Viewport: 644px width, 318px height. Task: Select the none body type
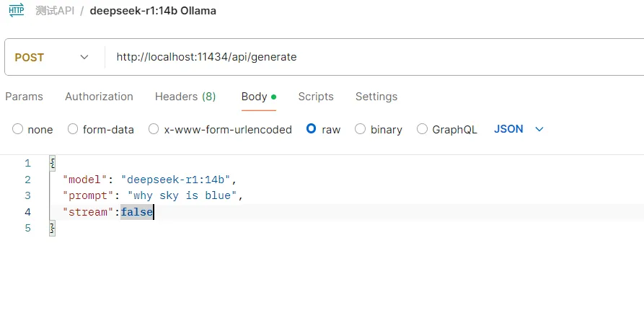[18, 130]
